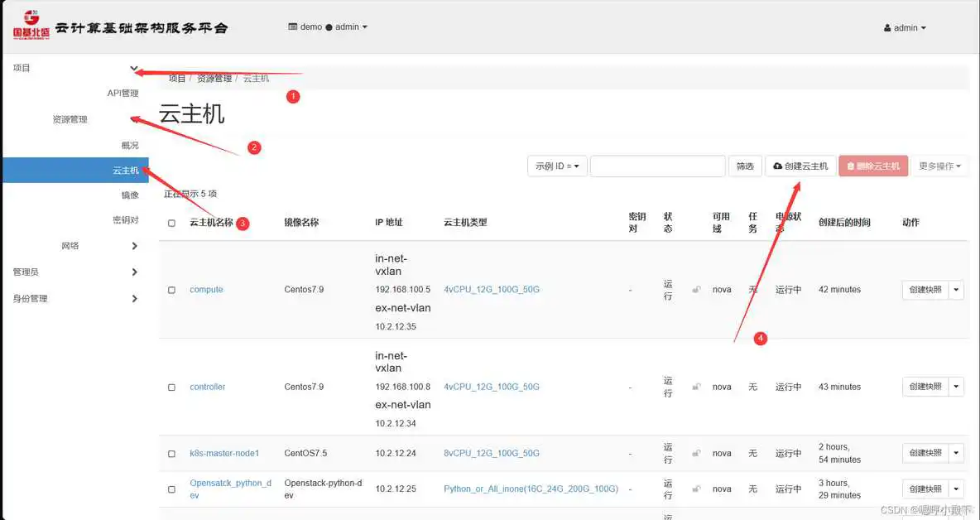Open the 更多操作 dropdown menu
The height and width of the screenshot is (520, 980).
point(940,166)
